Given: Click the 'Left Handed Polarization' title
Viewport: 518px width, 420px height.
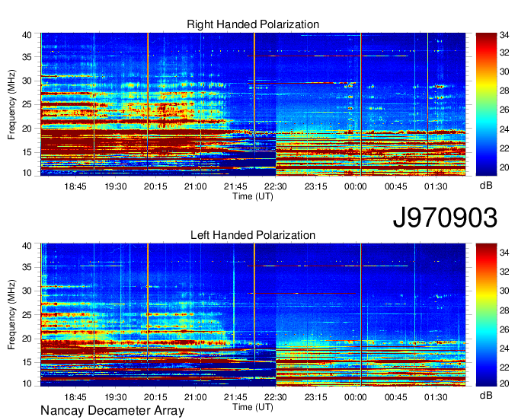Looking at the screenshot, I should click(253, 235).
